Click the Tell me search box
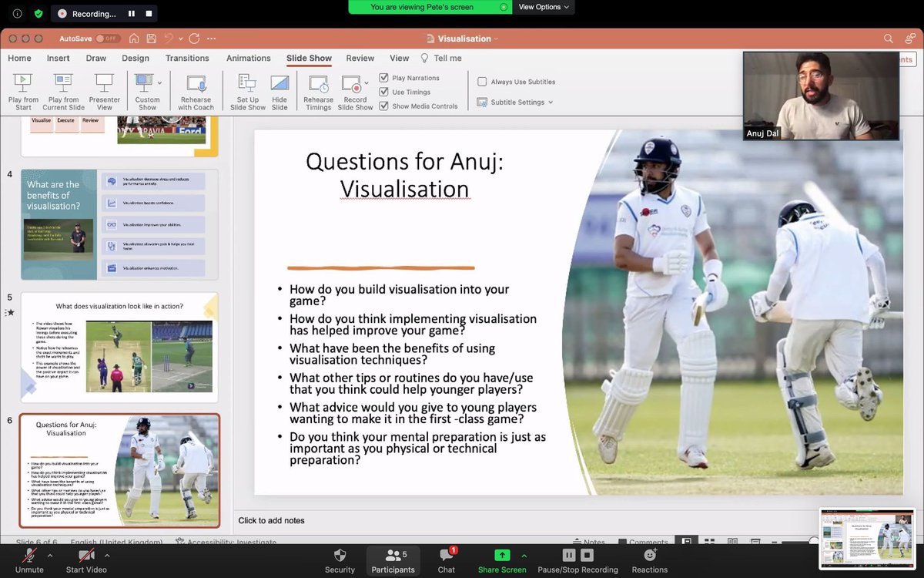 click(441, 58)
